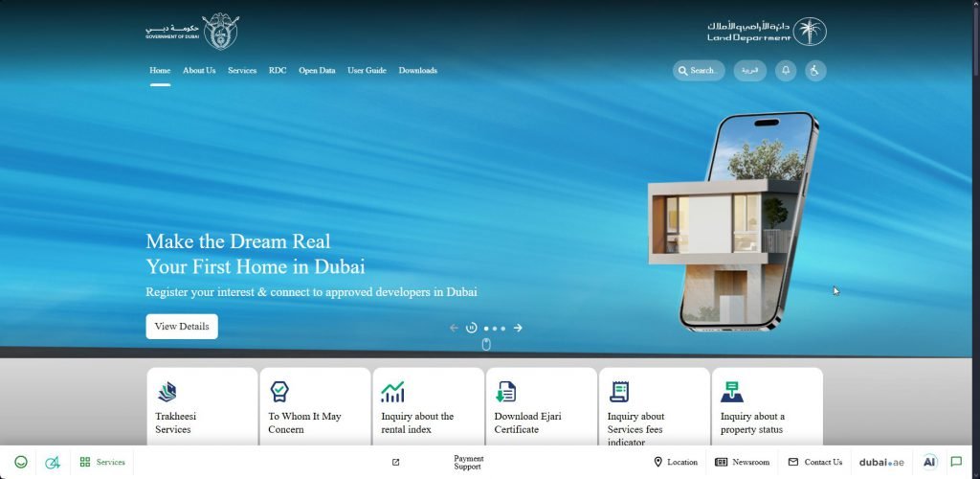Click the green Dubai 04 icon

click(x=54, y=463)
